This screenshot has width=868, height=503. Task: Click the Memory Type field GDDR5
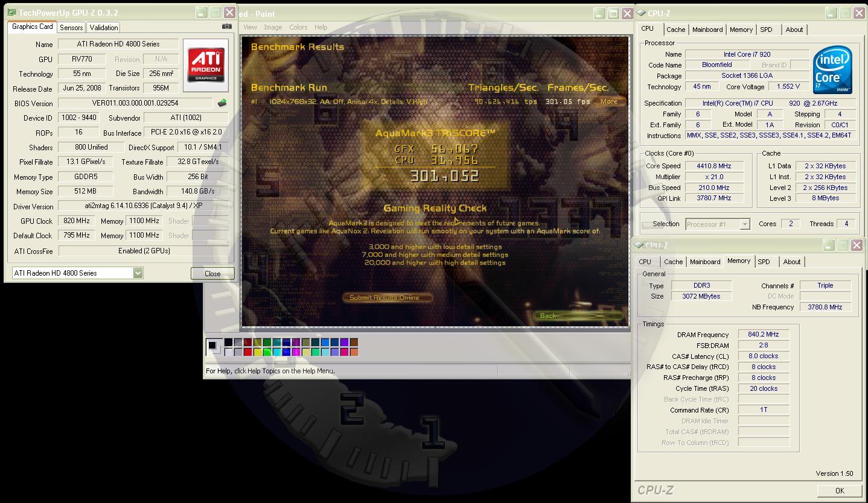click(x=85, y=177)
